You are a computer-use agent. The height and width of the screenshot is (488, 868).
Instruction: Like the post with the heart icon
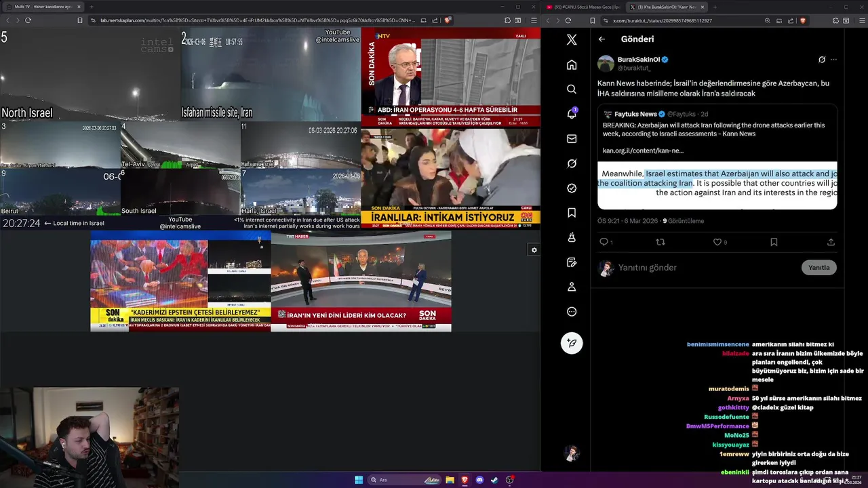[717, 242]
